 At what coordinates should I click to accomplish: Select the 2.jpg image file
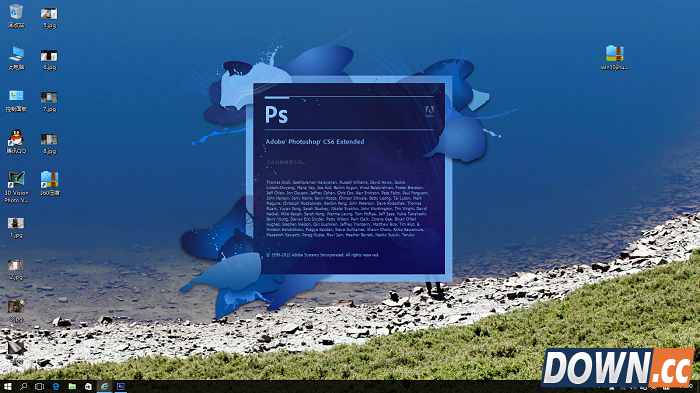[16, 269]
